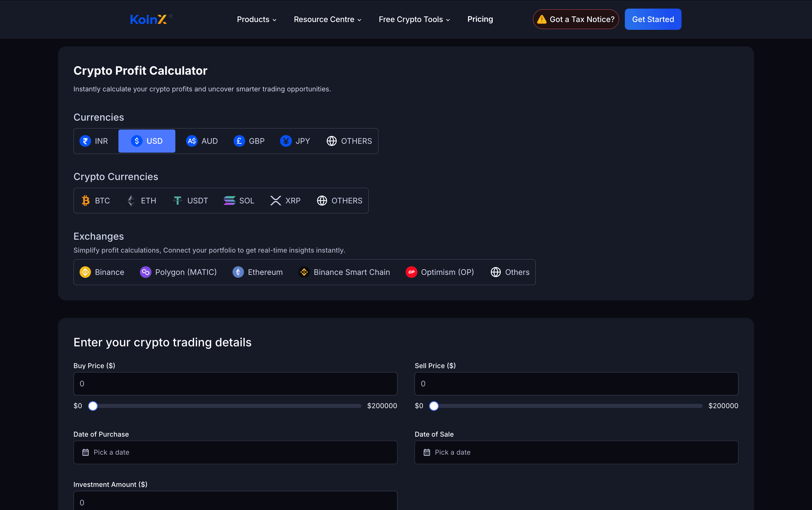
Task: Open the Free Crypto Tools dropdown
Action: (414, 19)
